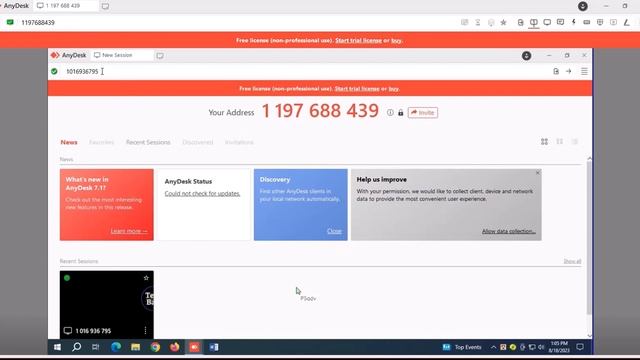The height and width of the screenshot is (360, 640).
Task: Click Allow data collection link
Action: coord(509,231)
